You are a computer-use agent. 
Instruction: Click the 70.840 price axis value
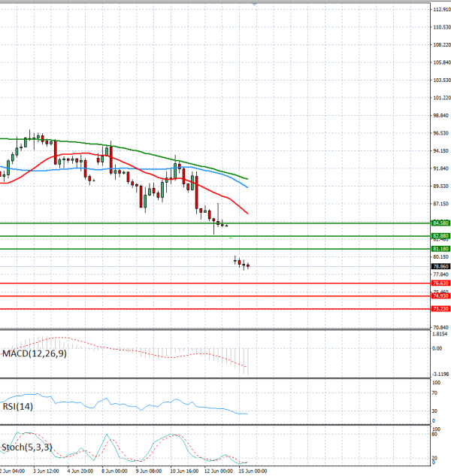tap(440, 328)
